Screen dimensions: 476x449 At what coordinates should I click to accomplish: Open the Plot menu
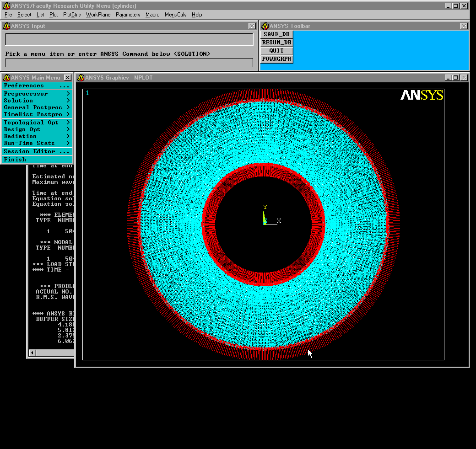(x=54, y=15)
